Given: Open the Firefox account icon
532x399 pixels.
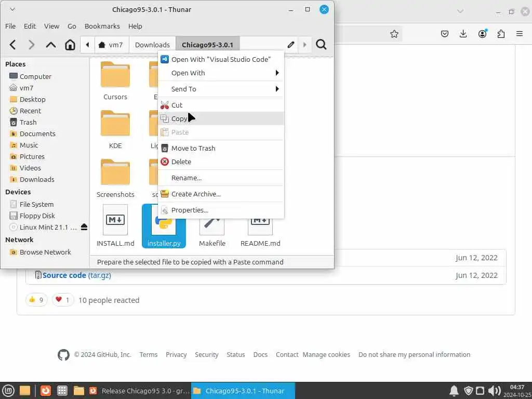Looking at the screenshot, I should pyautogui.click(x=483, y=34).
